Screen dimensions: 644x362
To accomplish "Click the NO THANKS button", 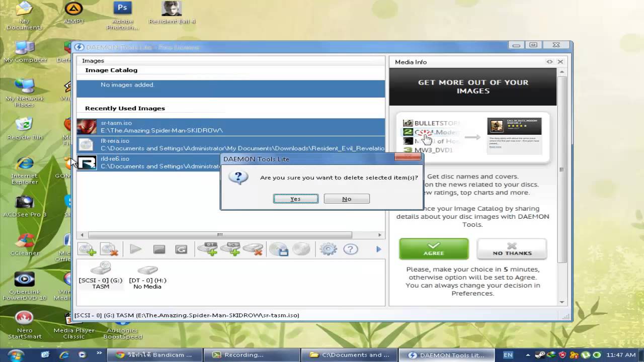I will [512, 249].
